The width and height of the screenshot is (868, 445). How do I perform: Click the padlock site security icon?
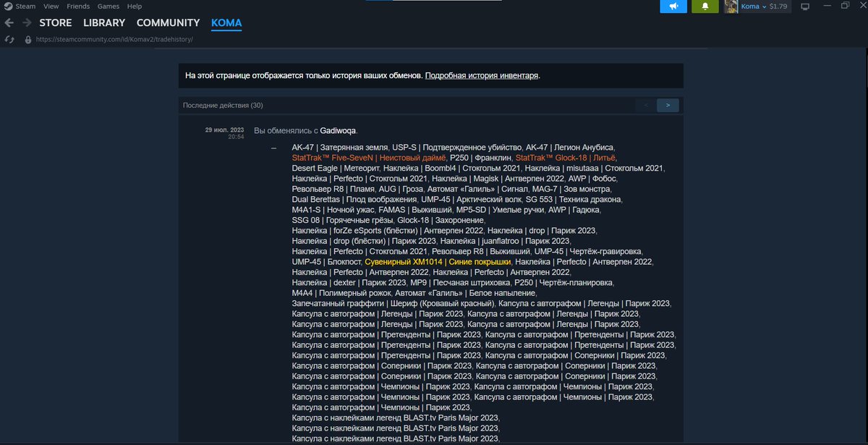27,40
